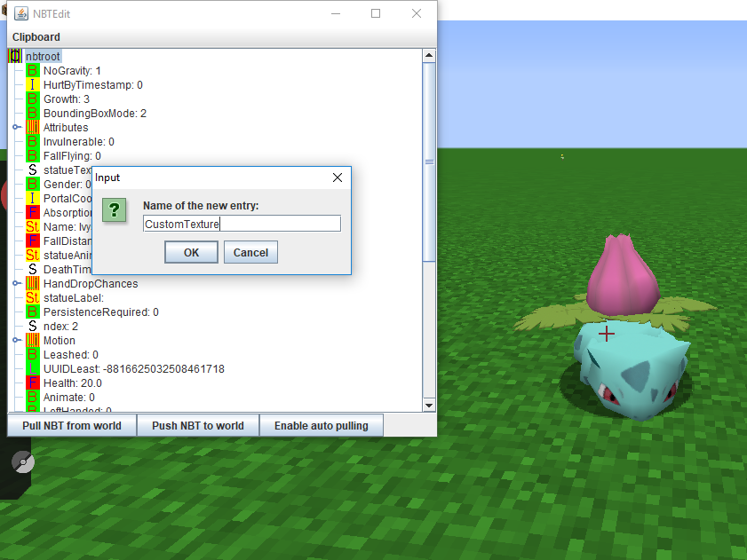This screenshot has width=747, height=560.
Task: Click the byte icon beside Gender
Action: point(32,185)
